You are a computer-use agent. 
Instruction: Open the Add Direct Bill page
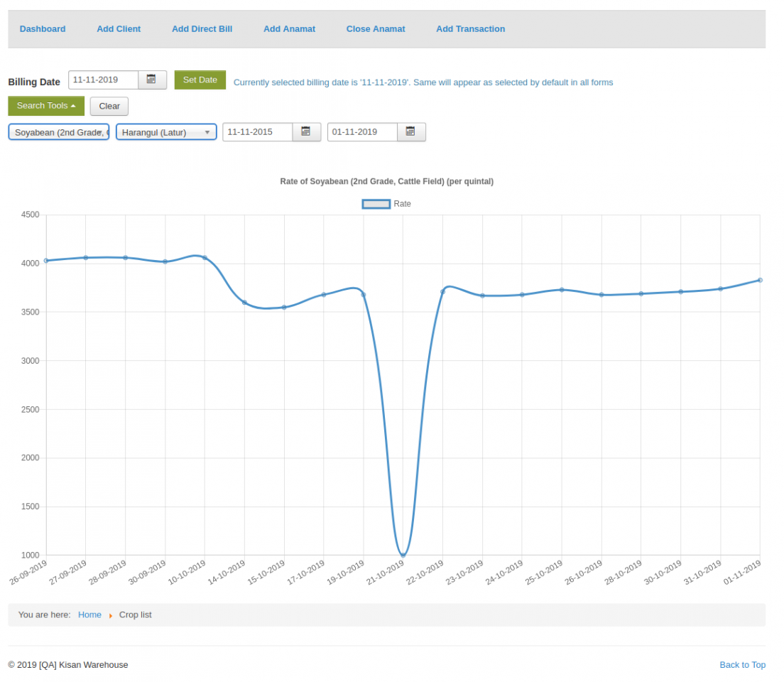(x=202, y=29)
